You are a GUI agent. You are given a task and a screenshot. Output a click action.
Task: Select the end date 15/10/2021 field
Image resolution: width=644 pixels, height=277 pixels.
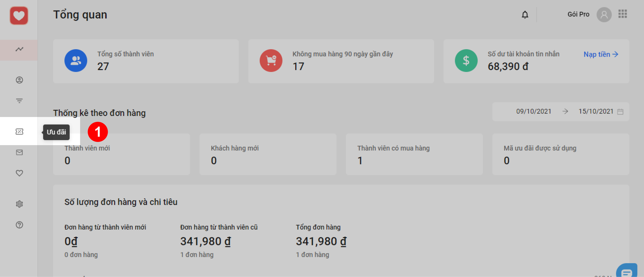596,111
